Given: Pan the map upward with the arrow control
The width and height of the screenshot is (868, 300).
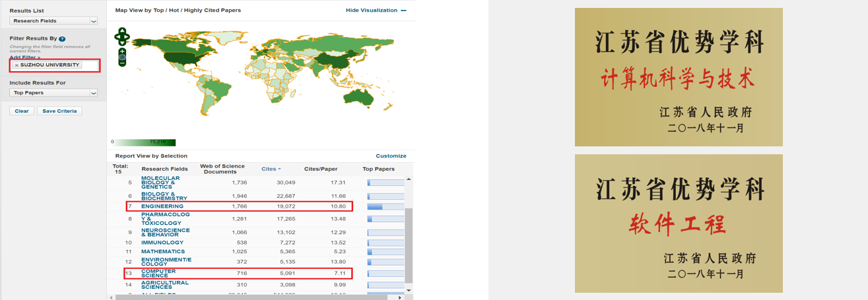Looking at the screenshot, I should tap(122, 30).
